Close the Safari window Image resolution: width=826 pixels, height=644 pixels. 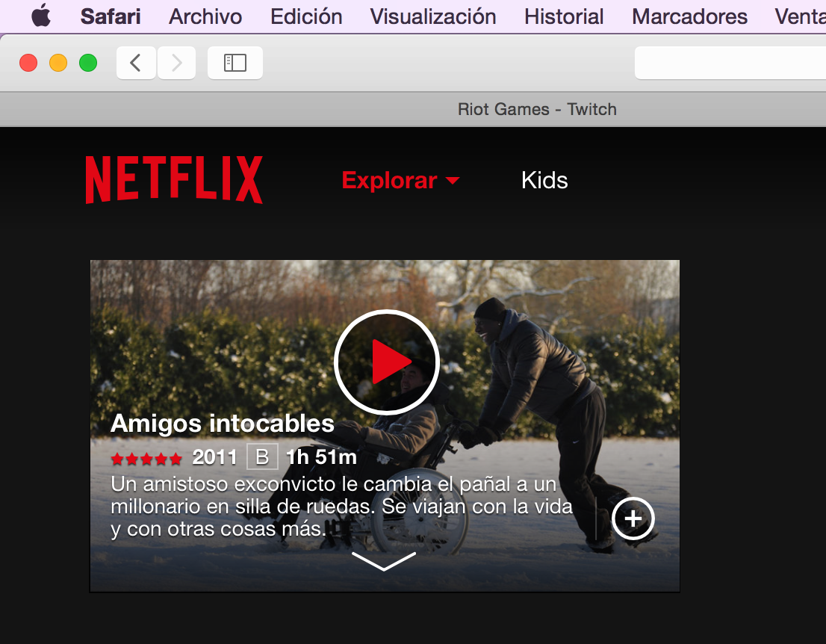[x=28, y=63]
